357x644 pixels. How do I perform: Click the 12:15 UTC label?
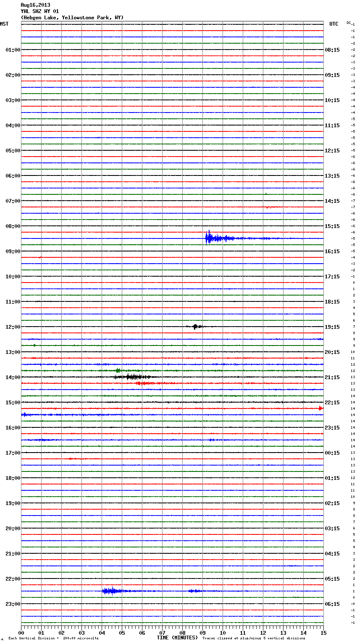pos(332,151)
